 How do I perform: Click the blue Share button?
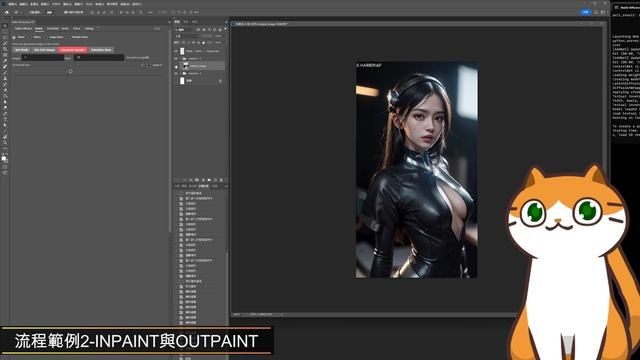coord(585,12)
